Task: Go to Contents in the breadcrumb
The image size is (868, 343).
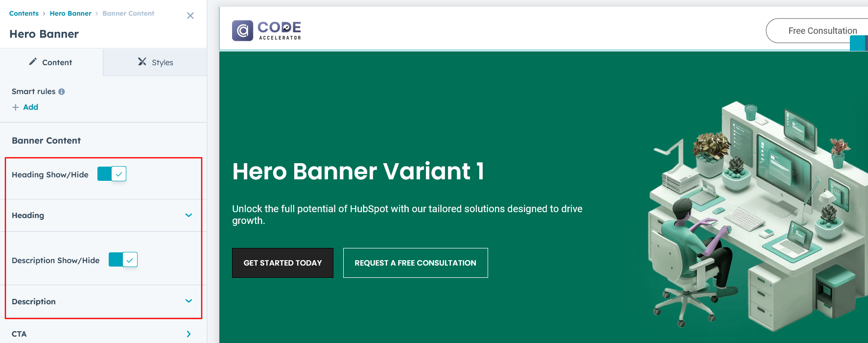Action: (24, 13)
